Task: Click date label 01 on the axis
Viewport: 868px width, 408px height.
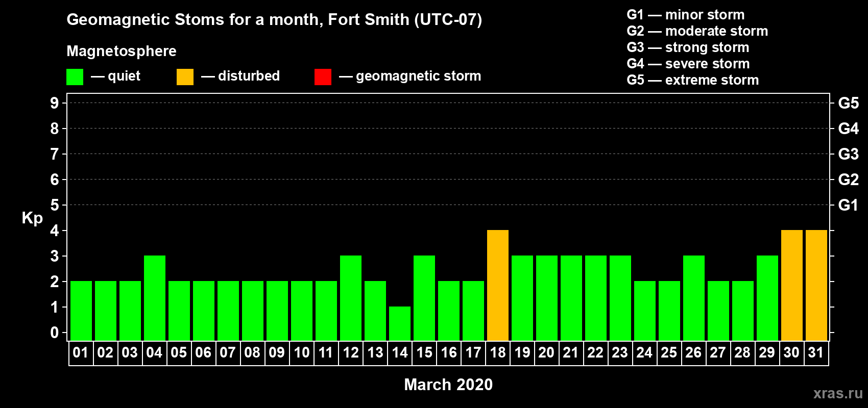Action: tap(81, 353)
